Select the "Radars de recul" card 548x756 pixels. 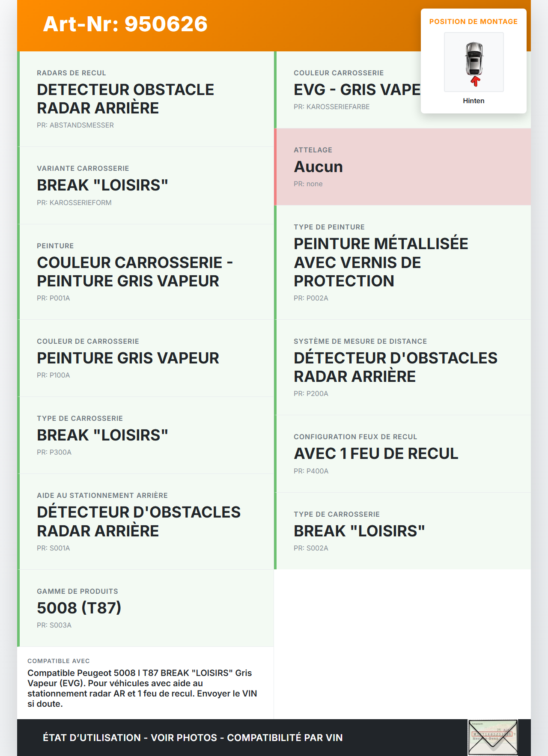[x=146, y=99]
